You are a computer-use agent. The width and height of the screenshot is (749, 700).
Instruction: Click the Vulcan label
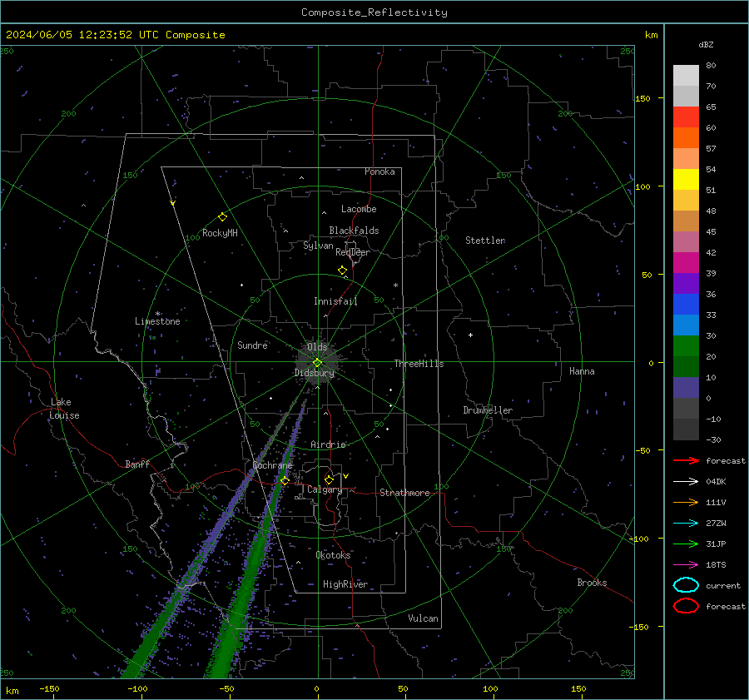[x=423, y=618]
